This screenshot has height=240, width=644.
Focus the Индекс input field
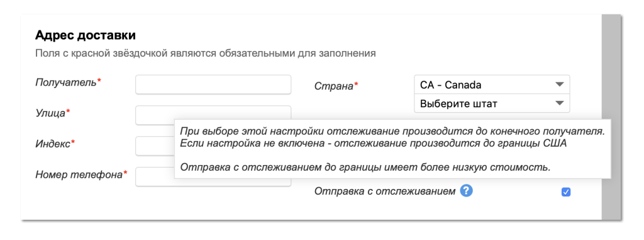pyautogui.click(x=155, y=146)
